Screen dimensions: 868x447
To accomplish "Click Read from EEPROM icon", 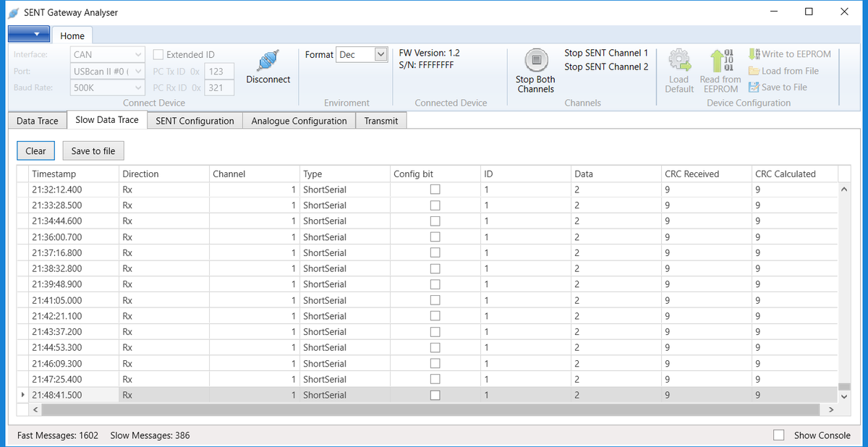I will [x=720, y=61].
